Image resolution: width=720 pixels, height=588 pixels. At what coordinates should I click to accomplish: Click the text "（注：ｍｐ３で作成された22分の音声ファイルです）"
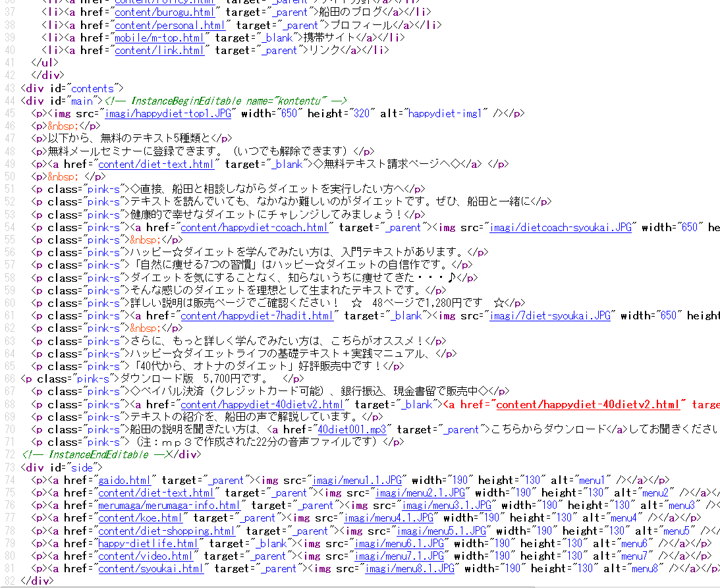point(257,442)
